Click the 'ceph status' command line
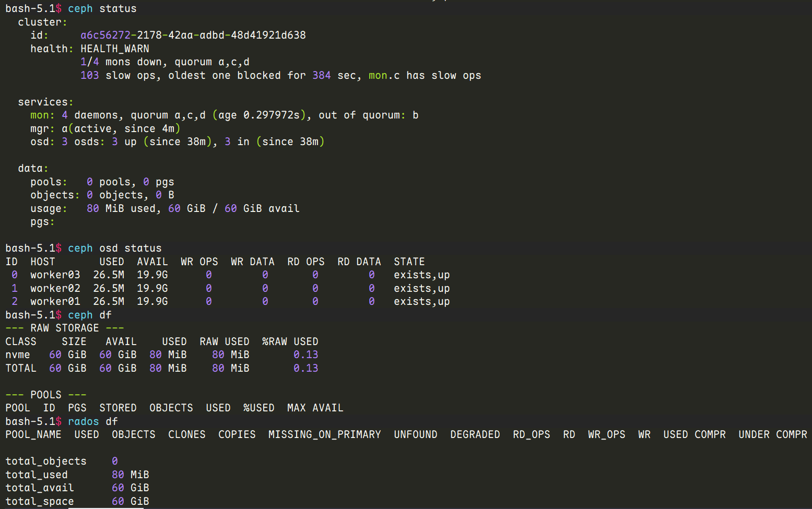Viewport: 812px width, 509px height. [x=102, y=9]
